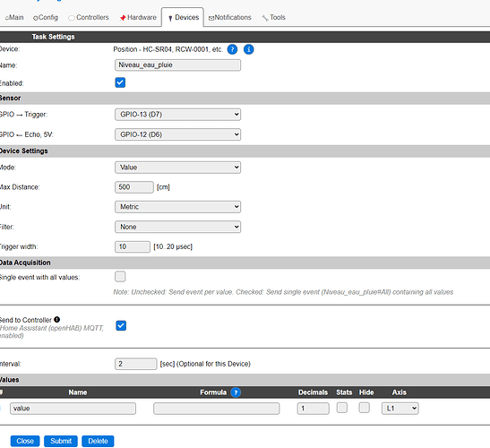Open the GPIO Echo 5V dropdown
The image size is (490, 448).
click(177, 134)
